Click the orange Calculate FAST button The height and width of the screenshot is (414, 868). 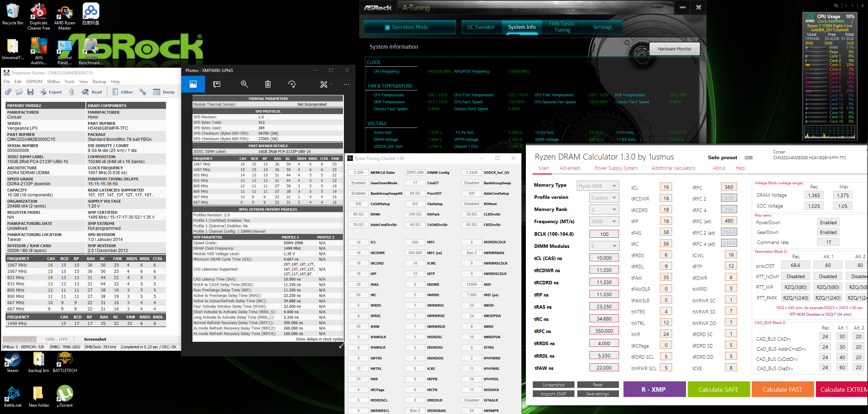(783, 389)
